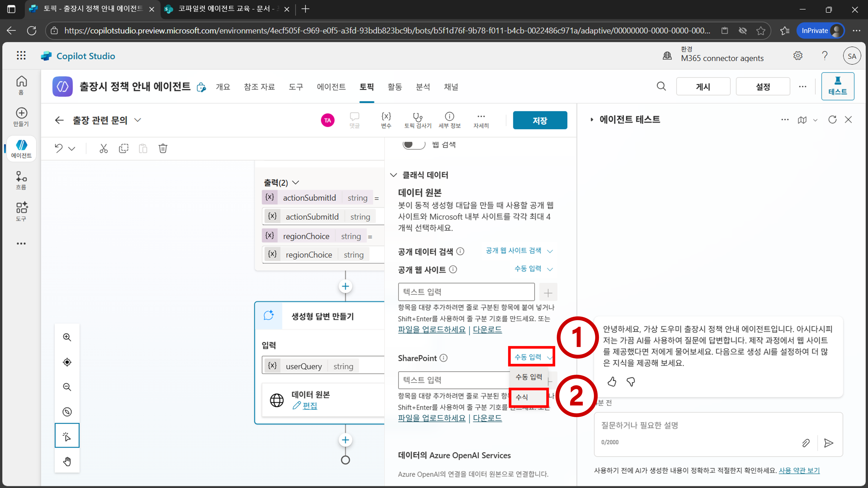
Task: Expand the 출력(2) chevron
Action: click(296, 183)
